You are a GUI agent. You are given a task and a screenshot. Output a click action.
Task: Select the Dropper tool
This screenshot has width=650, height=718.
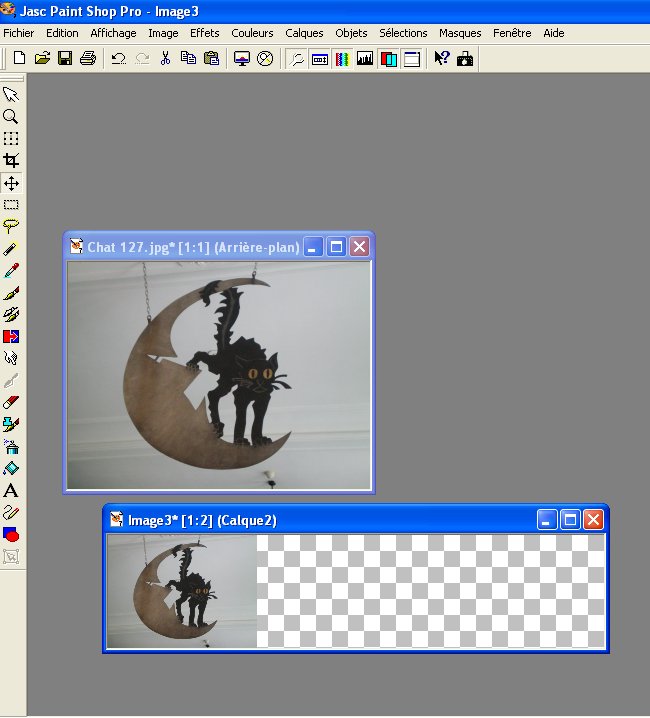[11, 270]
